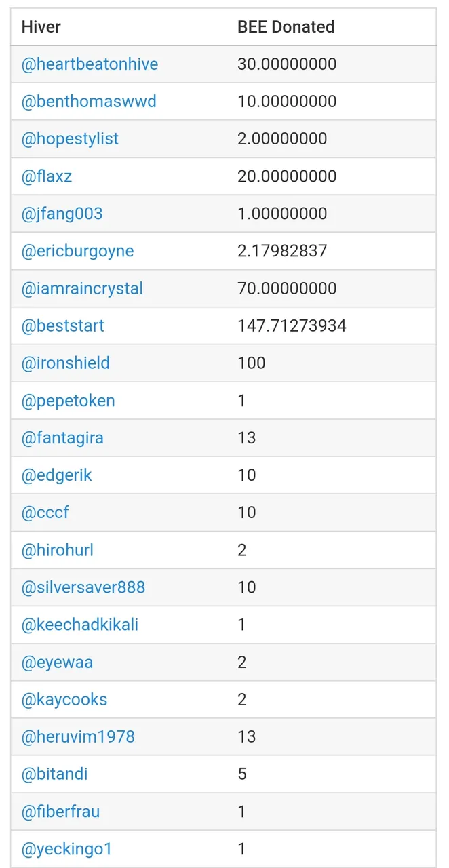This screenshot has width=449, height=868.
Task: Open the @benthomaswwd profile link
Action: [x=89, y=102]
